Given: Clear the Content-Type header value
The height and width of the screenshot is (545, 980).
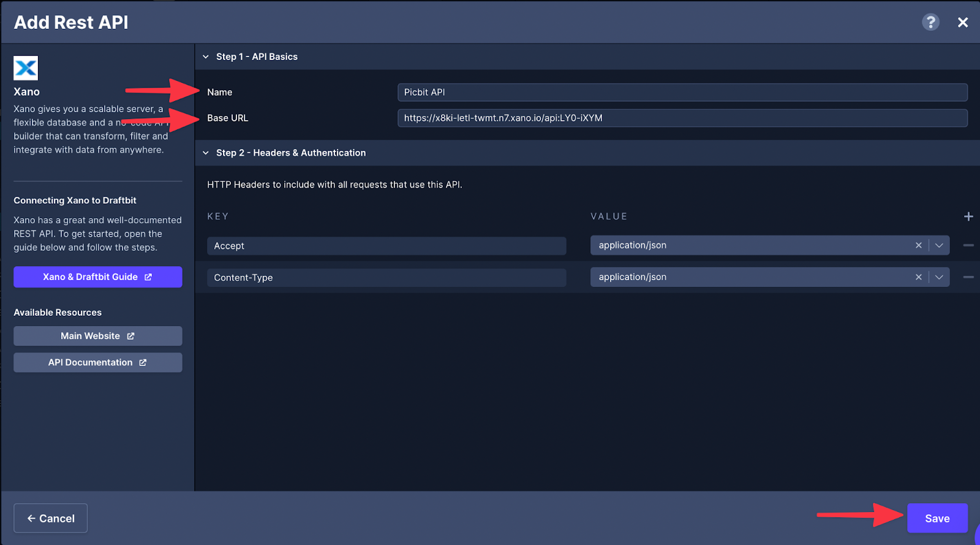Looking at the screenshot, I should (918, 277).
